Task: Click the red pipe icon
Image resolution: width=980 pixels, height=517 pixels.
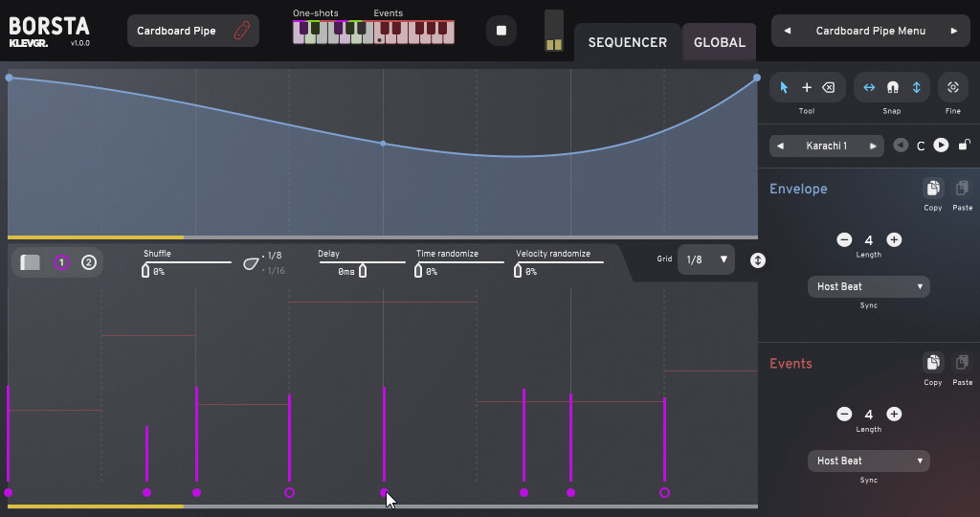Action: pyautogui.click(x=242, y=31)
